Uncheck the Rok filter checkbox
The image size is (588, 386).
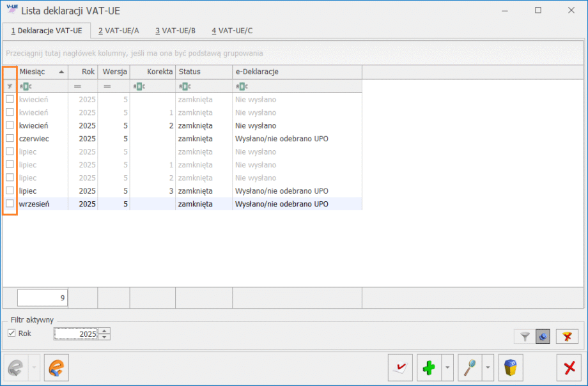tap(12, 333)
